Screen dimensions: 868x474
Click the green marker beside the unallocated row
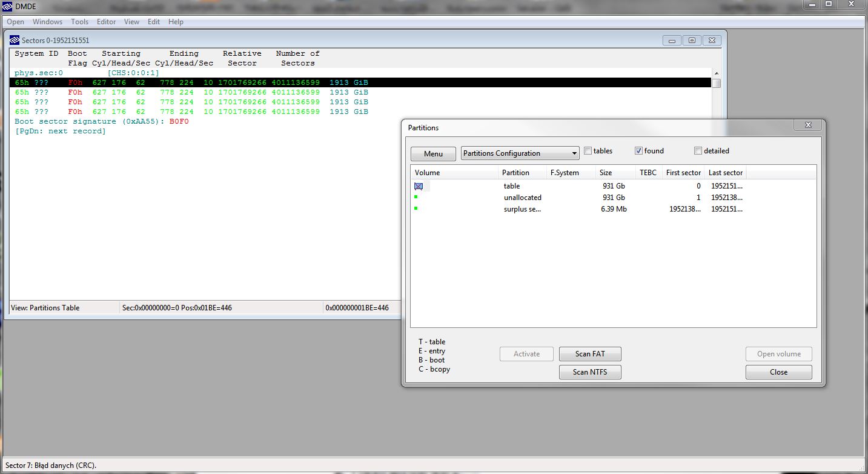click(416, 196)
